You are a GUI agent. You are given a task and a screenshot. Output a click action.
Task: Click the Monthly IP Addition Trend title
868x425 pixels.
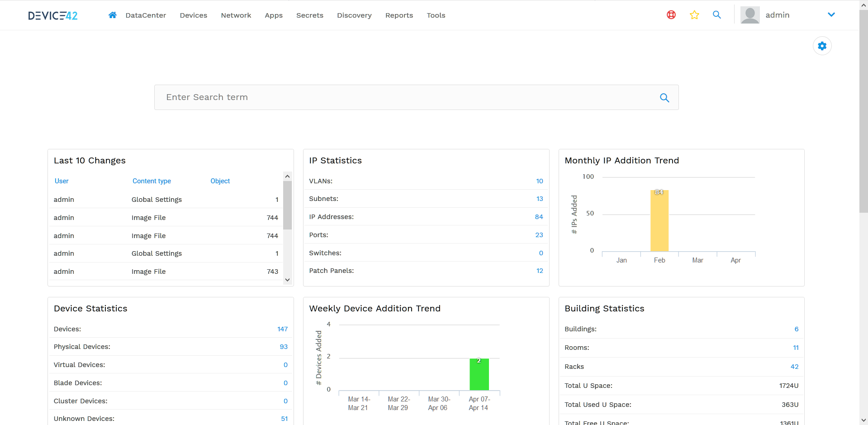[621, 161]
